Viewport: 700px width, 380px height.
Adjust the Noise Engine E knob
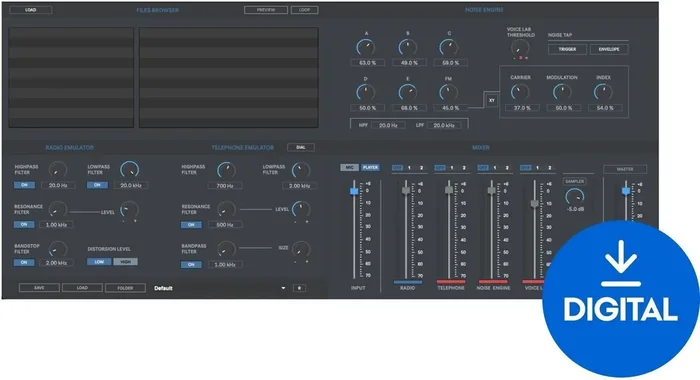point(407,92)
